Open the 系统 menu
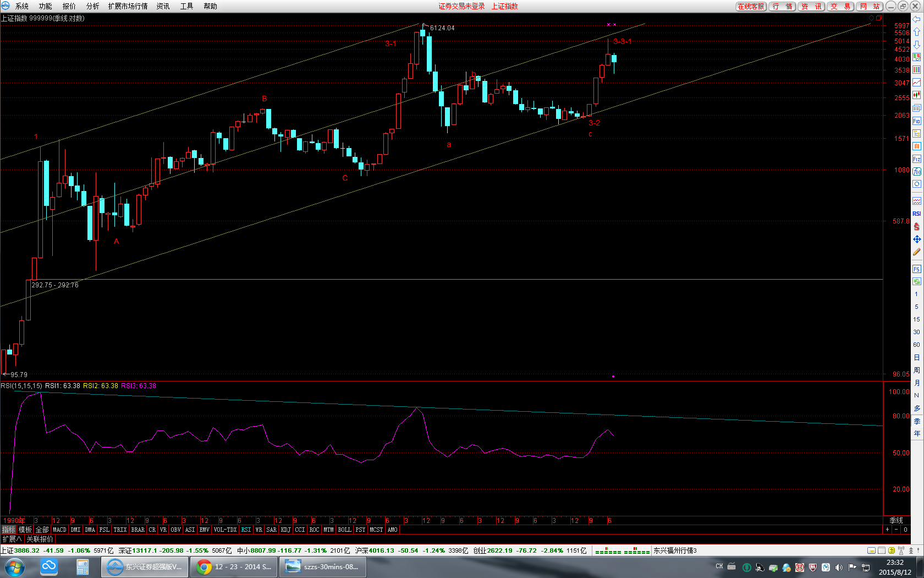This screenshot has height=578, width=924. [x=22, y=6]
